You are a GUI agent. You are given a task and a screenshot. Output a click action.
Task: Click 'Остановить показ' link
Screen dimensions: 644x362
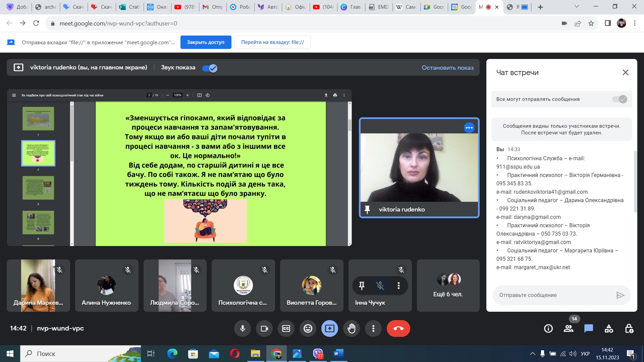447,68
